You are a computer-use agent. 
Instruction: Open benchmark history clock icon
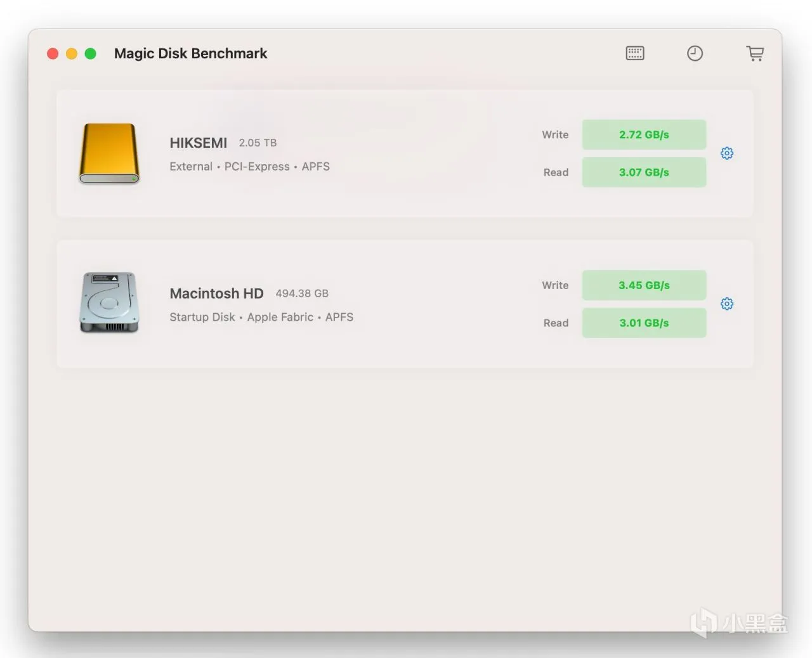pos(695,53)
